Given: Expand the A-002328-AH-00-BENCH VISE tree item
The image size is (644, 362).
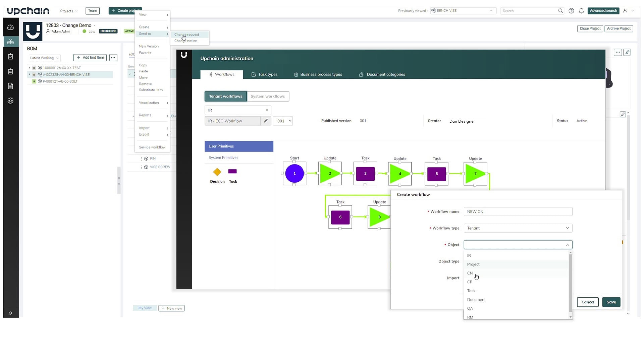Looking at the screenshot, I should click(29, 75).
